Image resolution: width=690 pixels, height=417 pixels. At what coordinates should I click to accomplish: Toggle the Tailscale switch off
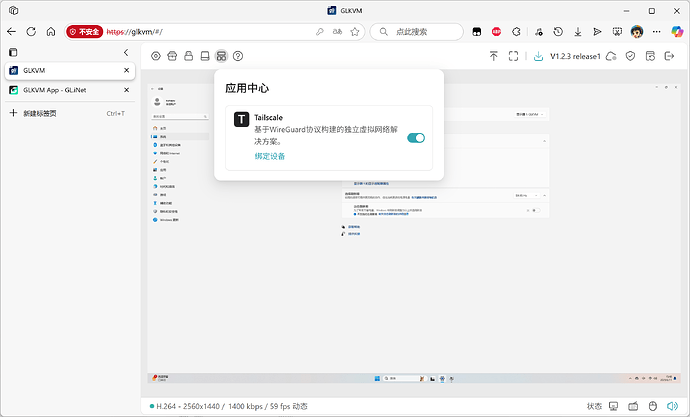pos(416,138)
